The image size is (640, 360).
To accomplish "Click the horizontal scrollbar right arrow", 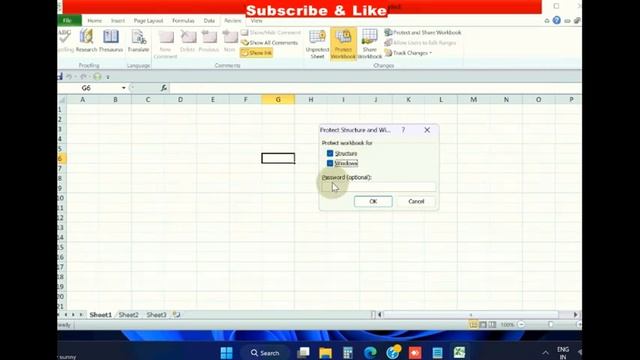I will pyautogui.click(x=576, y=315).
